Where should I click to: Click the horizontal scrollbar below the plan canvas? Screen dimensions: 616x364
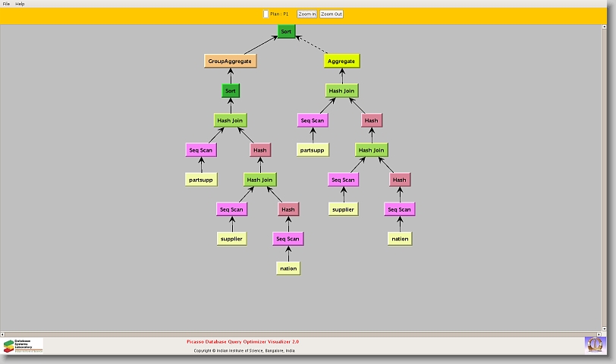pos(303,334)
